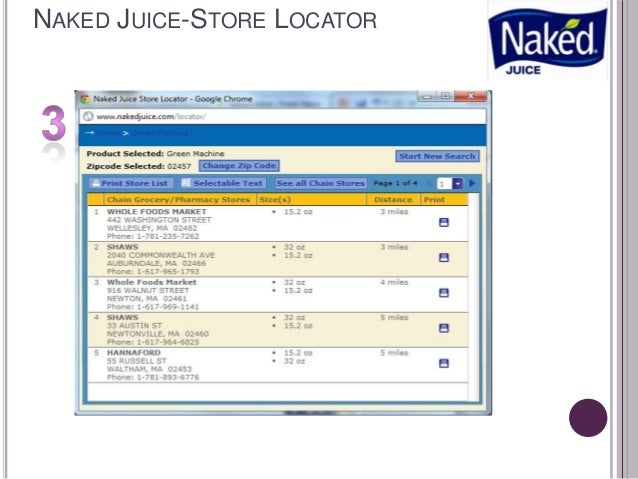Select SHAWS at 2040 Commonwealth Ave
The image size is (638, 479).
[122, 247]
